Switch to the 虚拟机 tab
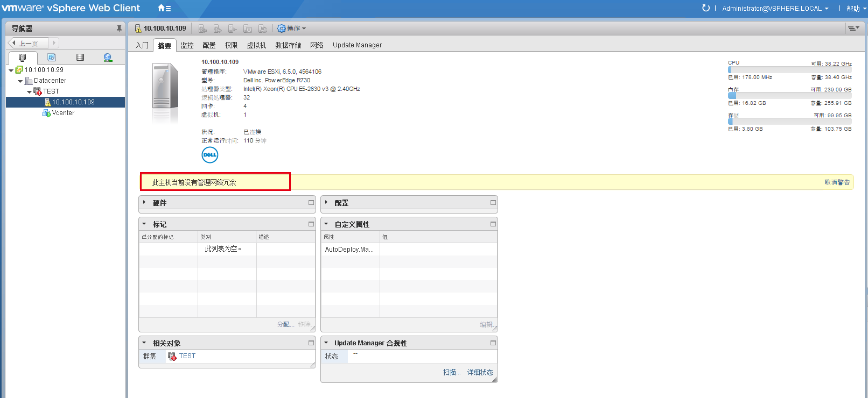This screenshot has height=398, width=868. (257, 45)
